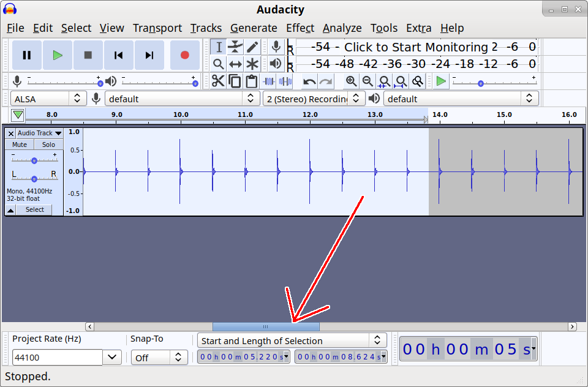The width and height of the screenshot is (588, 387).
Task: Open the Snap-To 'Off' dropdown
Action: tap(159, 358)
